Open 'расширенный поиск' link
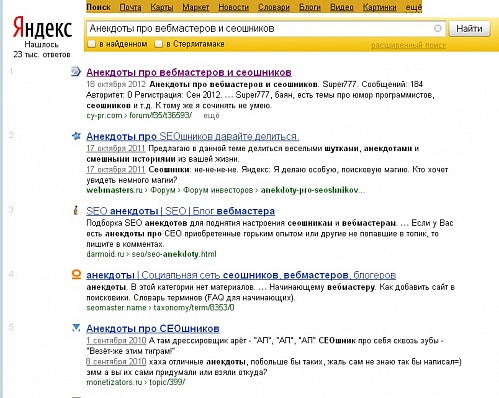499x398 pixels. (408, 45)
